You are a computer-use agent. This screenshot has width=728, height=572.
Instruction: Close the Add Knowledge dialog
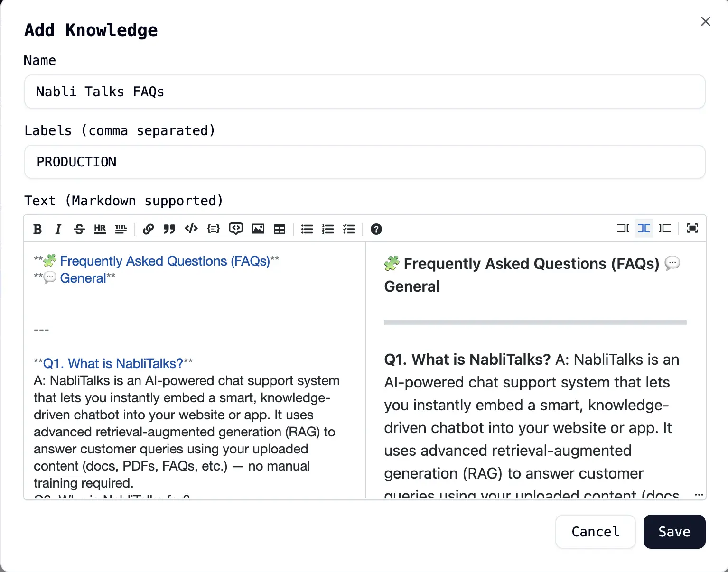(706, 21)
